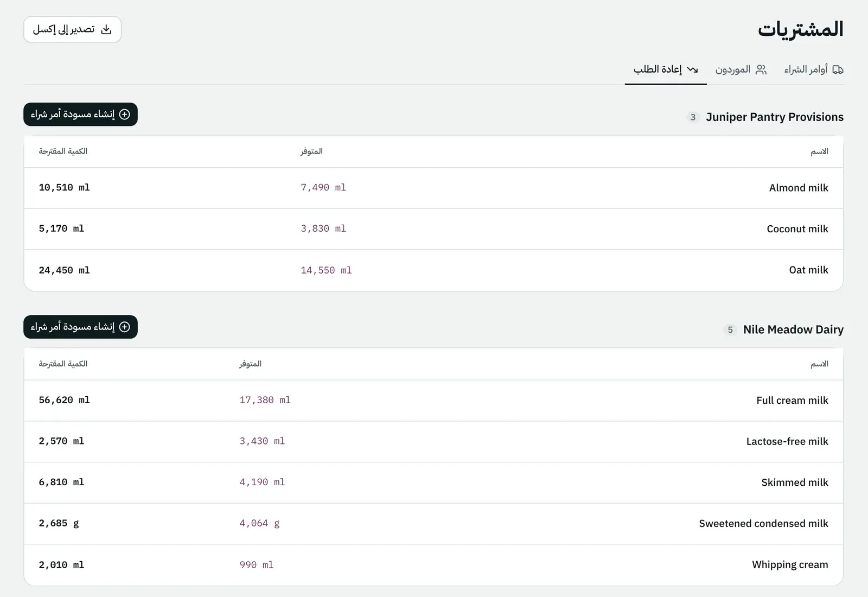
Task: Click suggested quantity 24,450 ml
Action: coord(64,270)
